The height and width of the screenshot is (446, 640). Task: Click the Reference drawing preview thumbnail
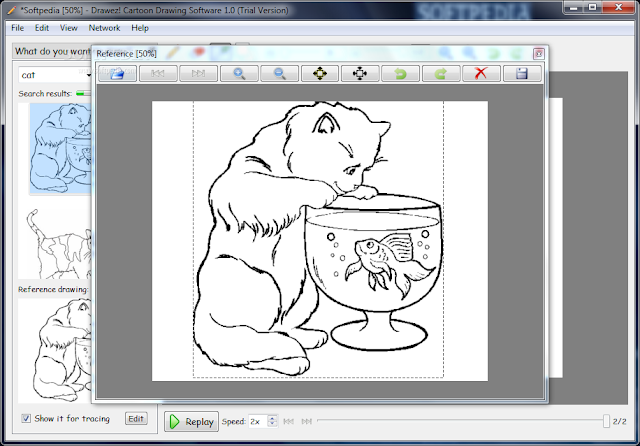coord(56,350)
